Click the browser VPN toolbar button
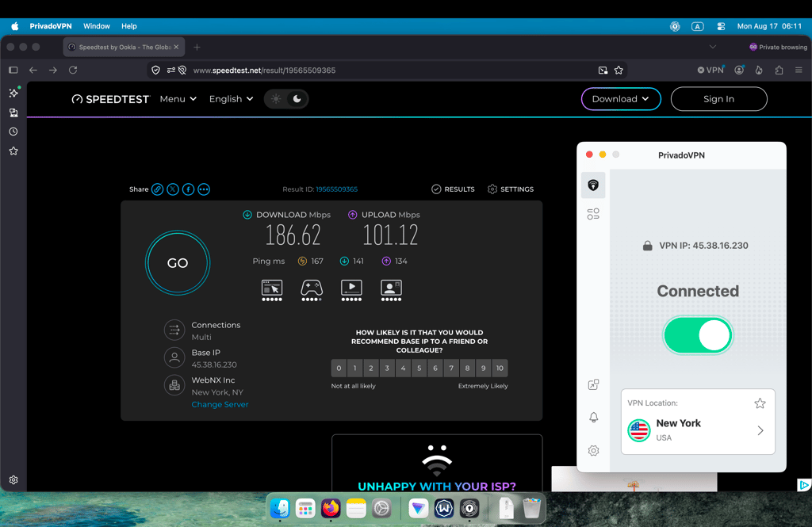This screenshot has width=812, height=527. tap(710, 70)
